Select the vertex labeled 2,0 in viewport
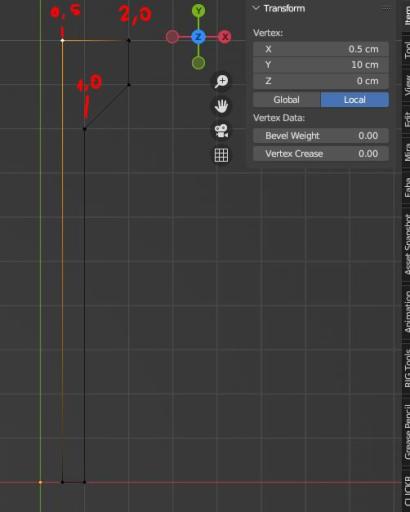Viewport: 410px width, 512px height. click(x=129, y=41)
